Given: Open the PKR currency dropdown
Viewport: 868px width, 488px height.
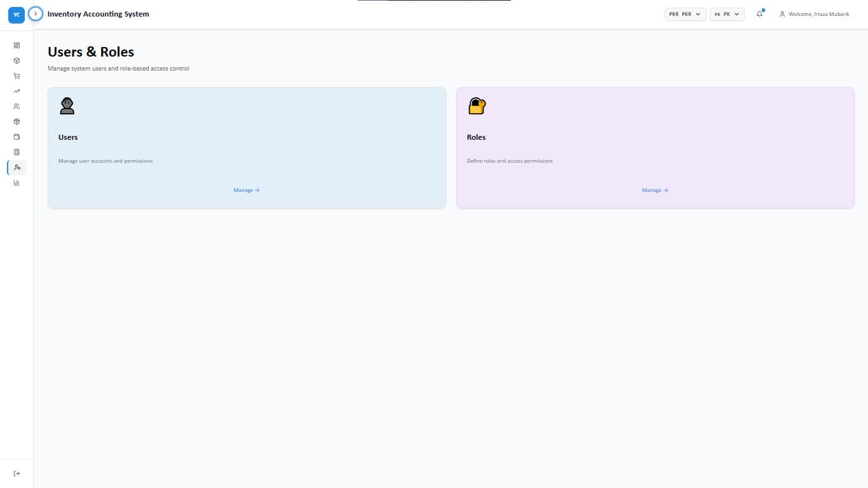Looking at the screenshot, I should pyautogui.click(x=685, y=14).
